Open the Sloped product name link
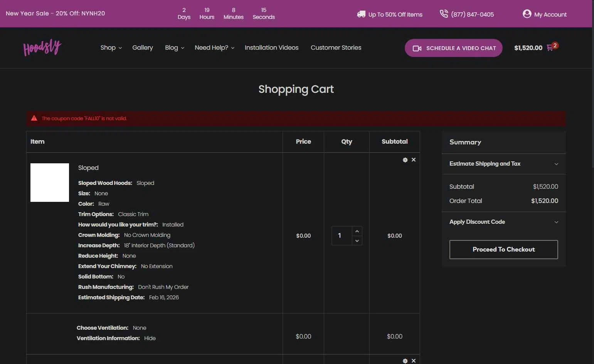 88,168
